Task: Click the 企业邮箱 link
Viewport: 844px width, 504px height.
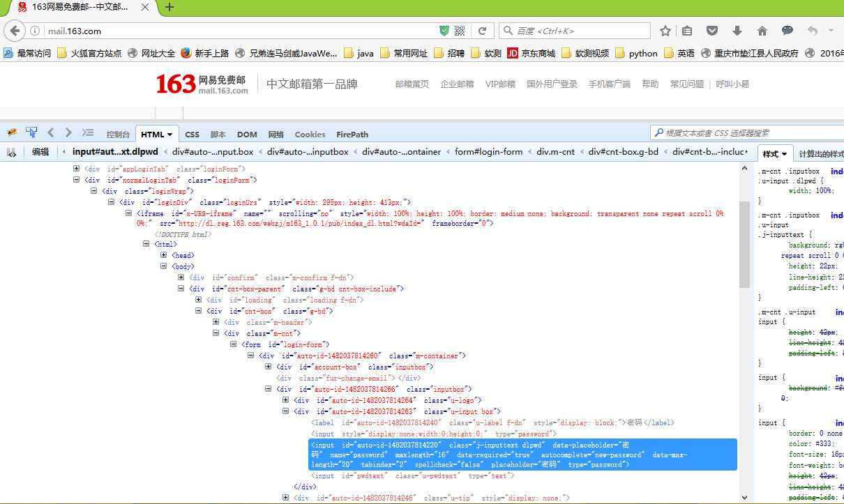Action: pos(457,84)
